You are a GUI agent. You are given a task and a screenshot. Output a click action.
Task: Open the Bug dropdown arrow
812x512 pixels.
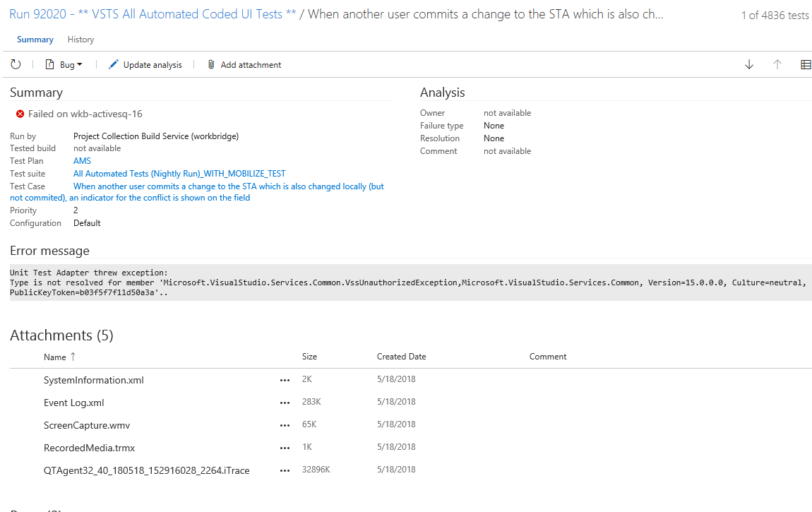(x=80, y=64)
